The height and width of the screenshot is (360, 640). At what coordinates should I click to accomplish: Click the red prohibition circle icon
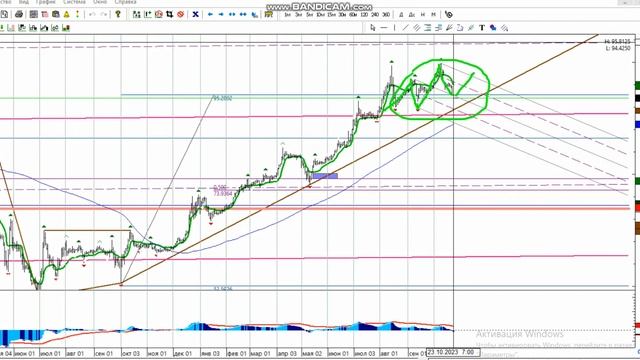(181, 15)
